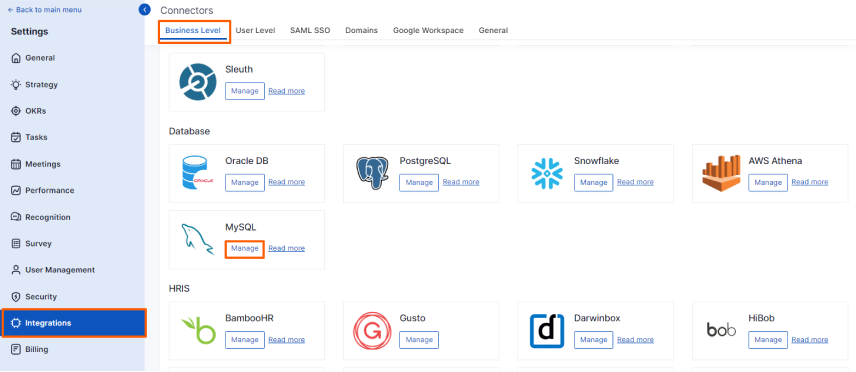Click the MySQL dolphin logo
This screenshot has width=856, height=372.
[197, 239]
